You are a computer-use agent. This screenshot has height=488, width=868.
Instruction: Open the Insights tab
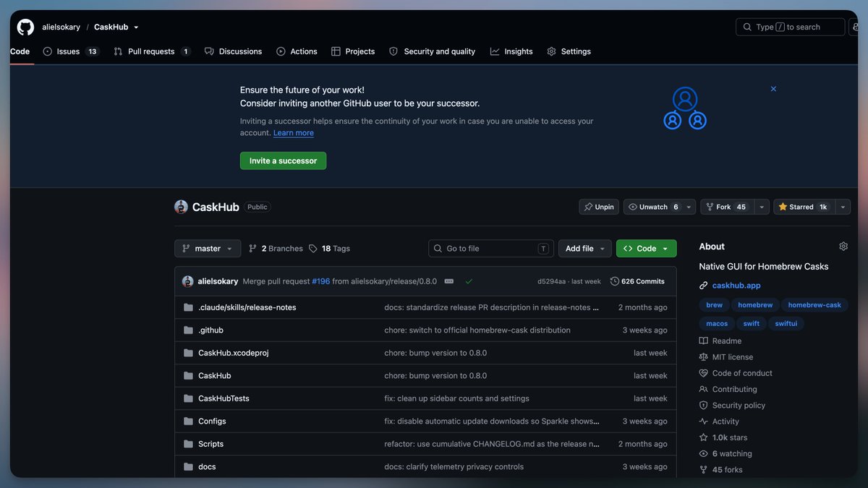(511, 51)
